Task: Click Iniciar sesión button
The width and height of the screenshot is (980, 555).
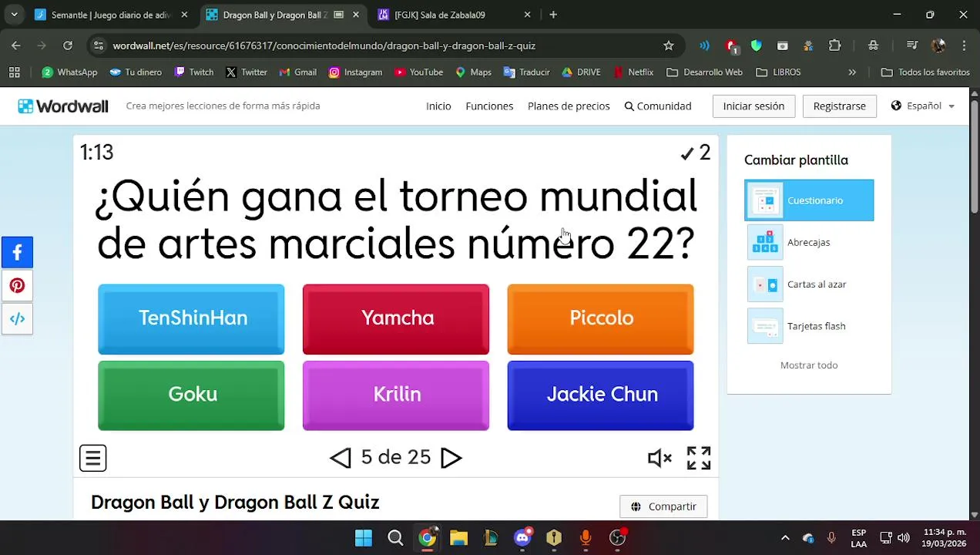Action: pyautogui.click(x=753, y=106)
